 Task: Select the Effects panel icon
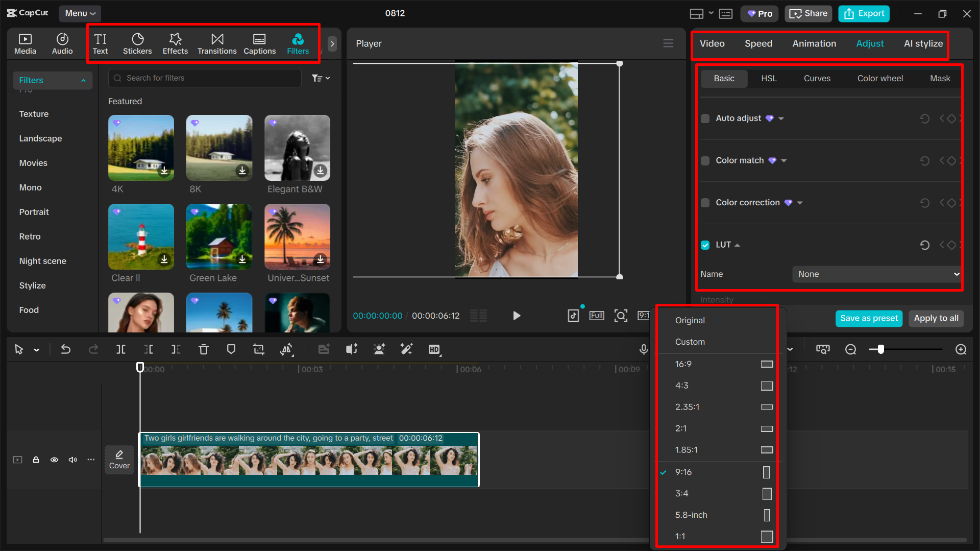tap(175, 43)
